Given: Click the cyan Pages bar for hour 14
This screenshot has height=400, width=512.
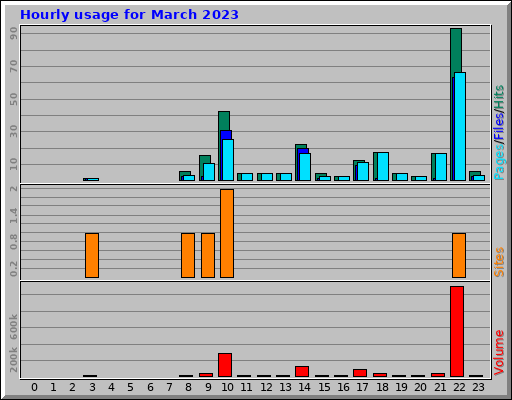Looking at the screenshot, I should tap(305, 167).
